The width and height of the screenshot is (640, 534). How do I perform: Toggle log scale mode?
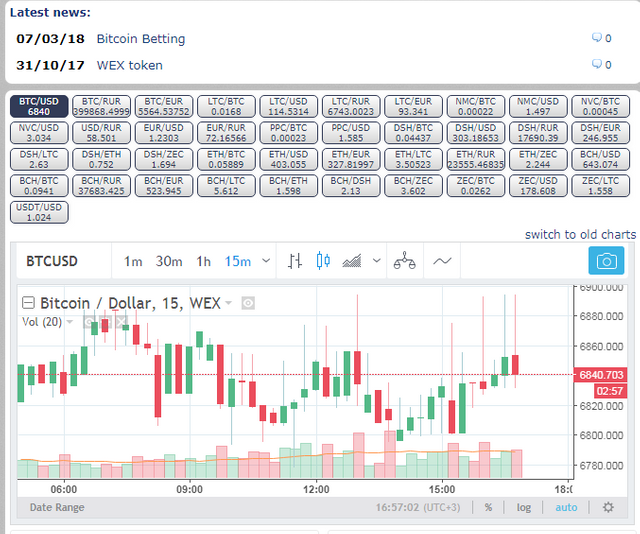tap(524, 507)
